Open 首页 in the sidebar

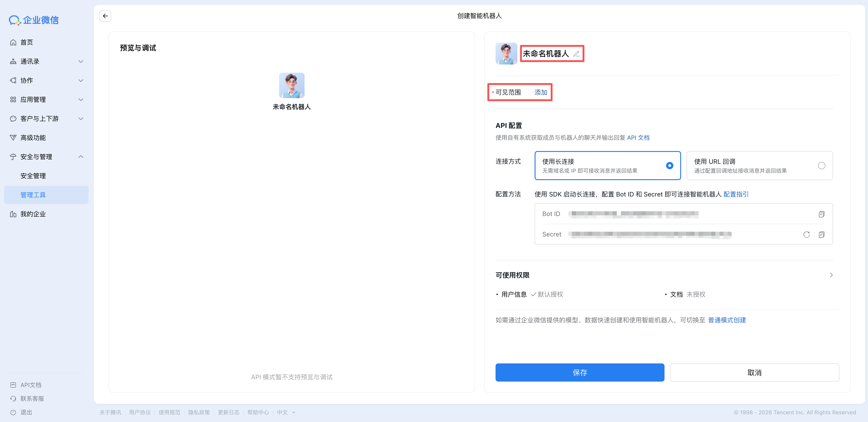tap(27, 42)
